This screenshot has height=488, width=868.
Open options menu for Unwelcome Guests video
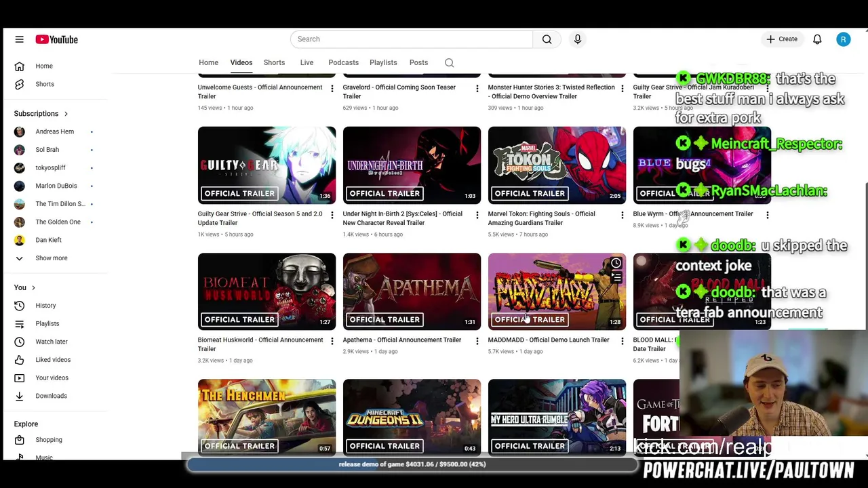click(332, 89)
